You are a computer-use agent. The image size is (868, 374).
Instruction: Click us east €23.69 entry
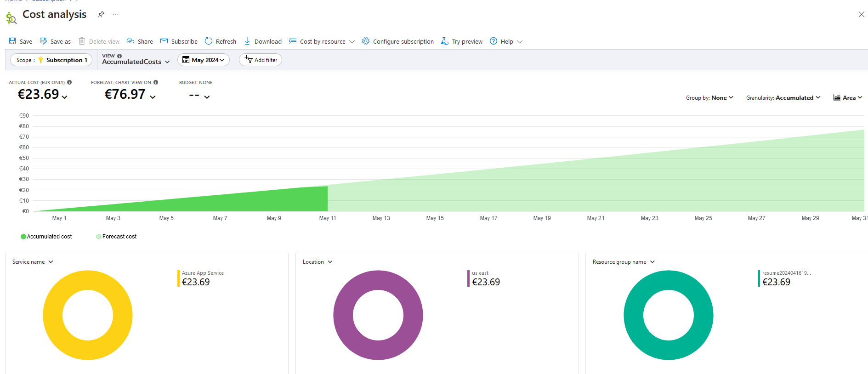pyautogui.click(x=484, y=278)
